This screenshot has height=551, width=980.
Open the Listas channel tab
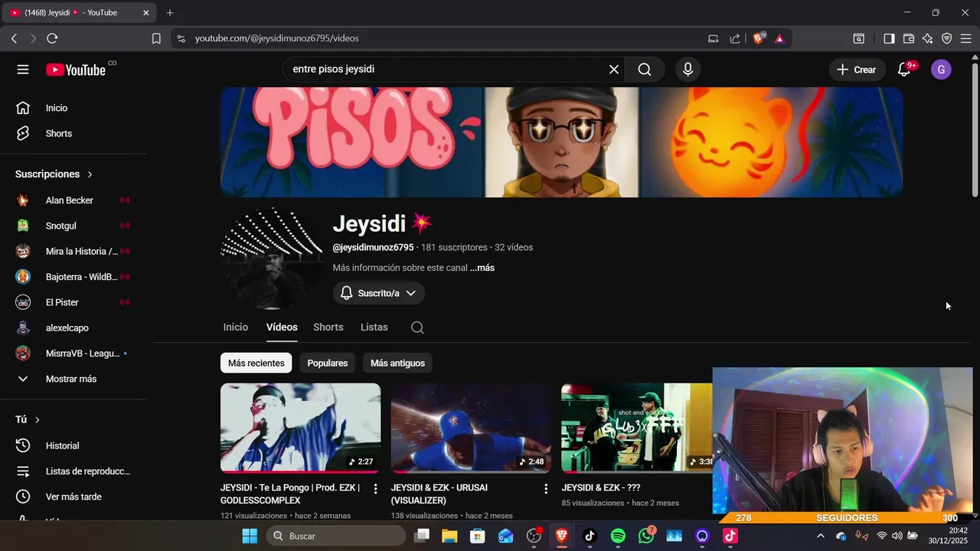click(374, 328)
